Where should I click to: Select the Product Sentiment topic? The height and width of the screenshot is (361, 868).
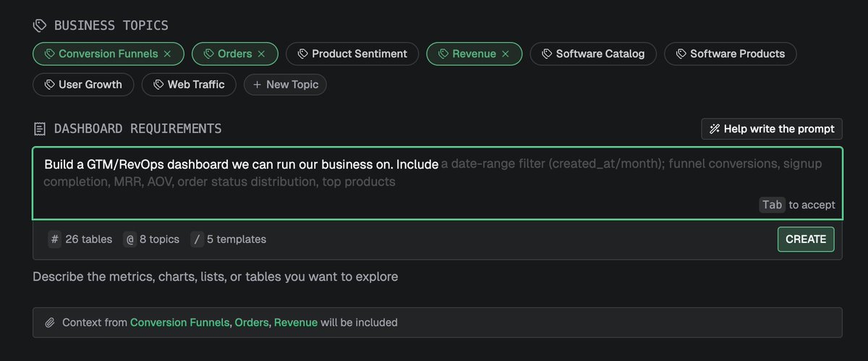tap(352, 54)
